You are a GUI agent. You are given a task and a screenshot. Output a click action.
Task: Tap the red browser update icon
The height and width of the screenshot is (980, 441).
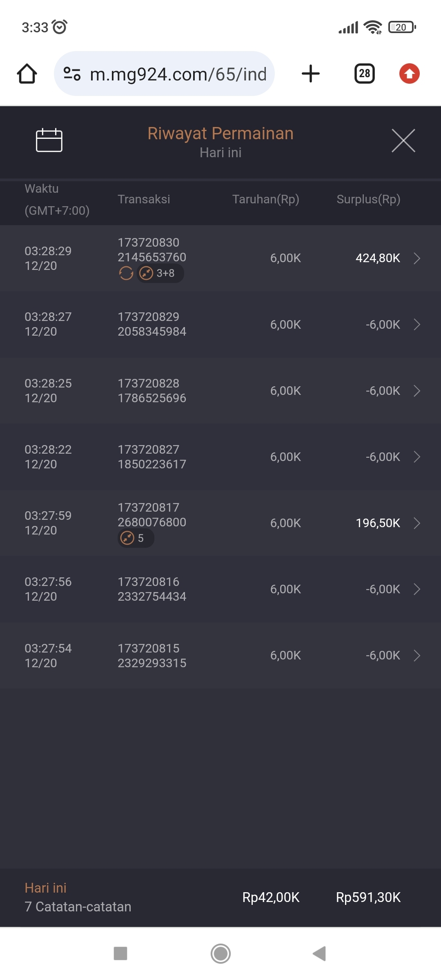click(409, 74)
